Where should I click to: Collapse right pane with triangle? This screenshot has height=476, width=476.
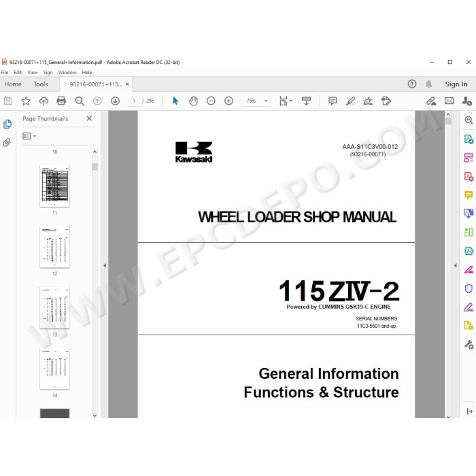(x=455, y=265)
